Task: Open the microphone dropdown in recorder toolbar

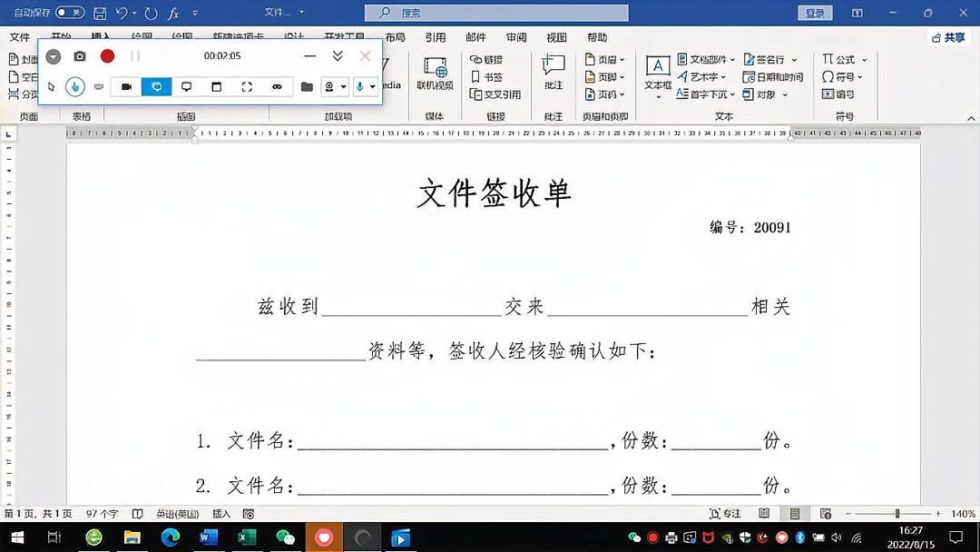Action: click(372, 87)
